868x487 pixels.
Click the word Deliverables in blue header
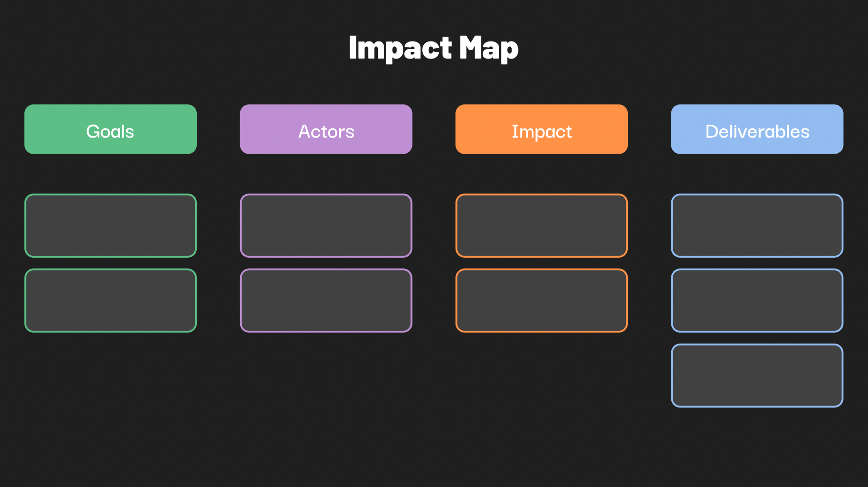point(757,132)
